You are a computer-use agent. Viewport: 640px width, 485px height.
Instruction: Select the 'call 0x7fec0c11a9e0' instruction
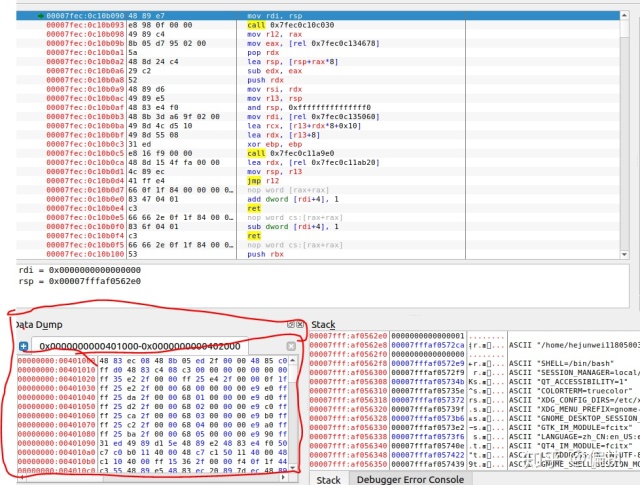[x=318, y=153]
